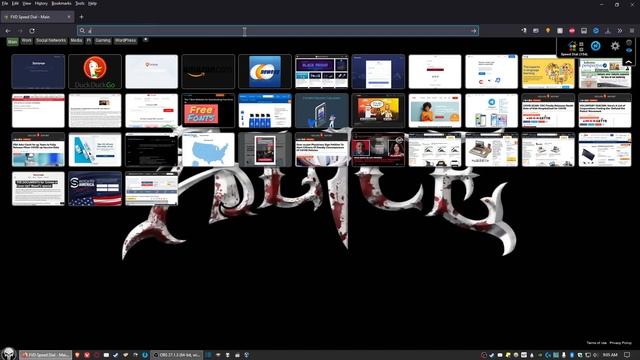Close the FVD Speed Dial tab
Viewport: 640px width, 360px height.
(69, 17)
